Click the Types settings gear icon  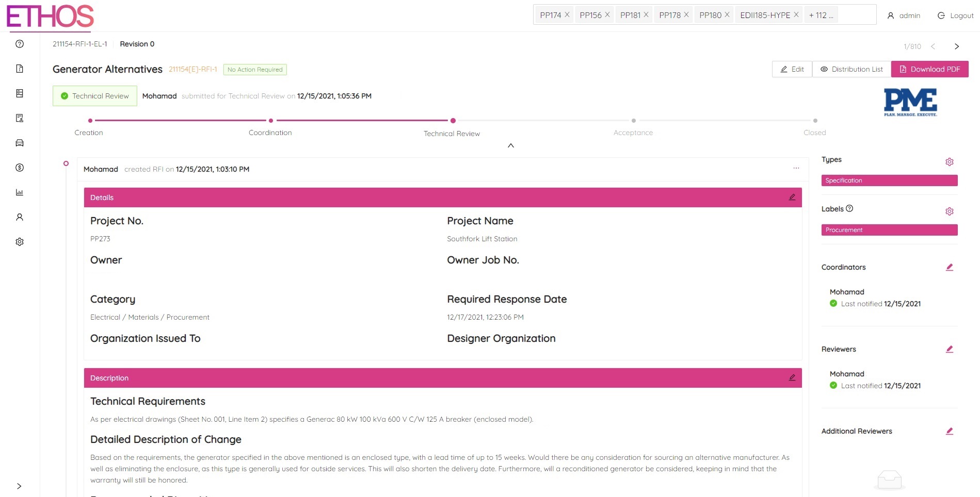[x=949, y=162]
